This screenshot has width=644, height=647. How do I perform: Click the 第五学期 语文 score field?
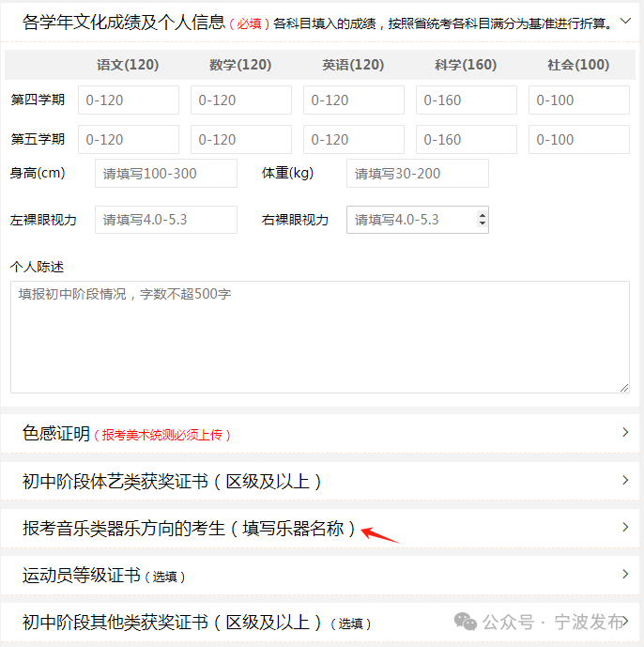pyautogui.click(x=129, y=140)
